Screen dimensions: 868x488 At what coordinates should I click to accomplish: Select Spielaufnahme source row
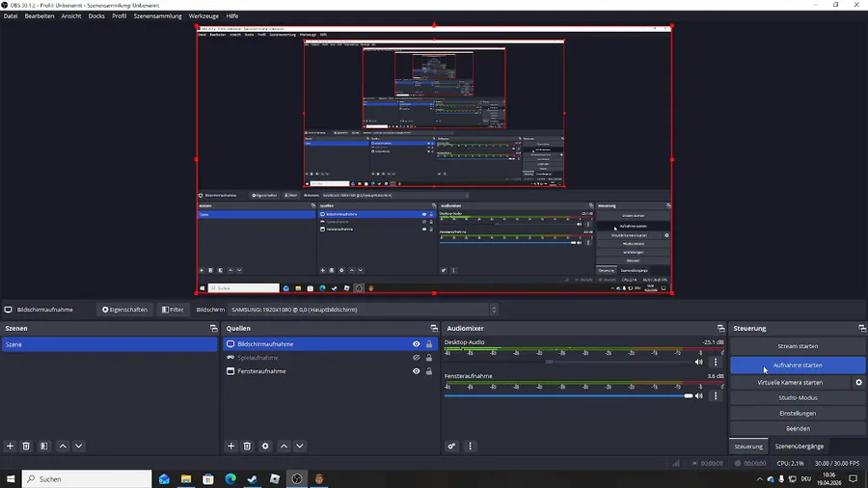(x=330, y=358)
